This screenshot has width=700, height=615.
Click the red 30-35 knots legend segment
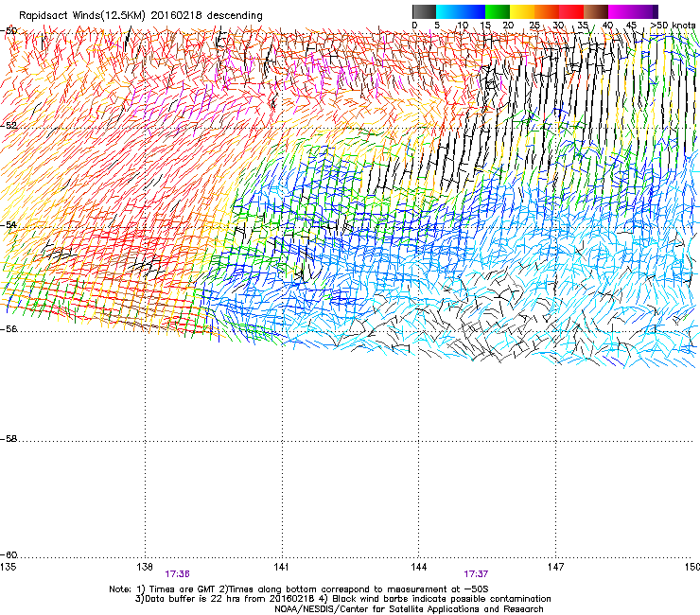tap(571, 11)
